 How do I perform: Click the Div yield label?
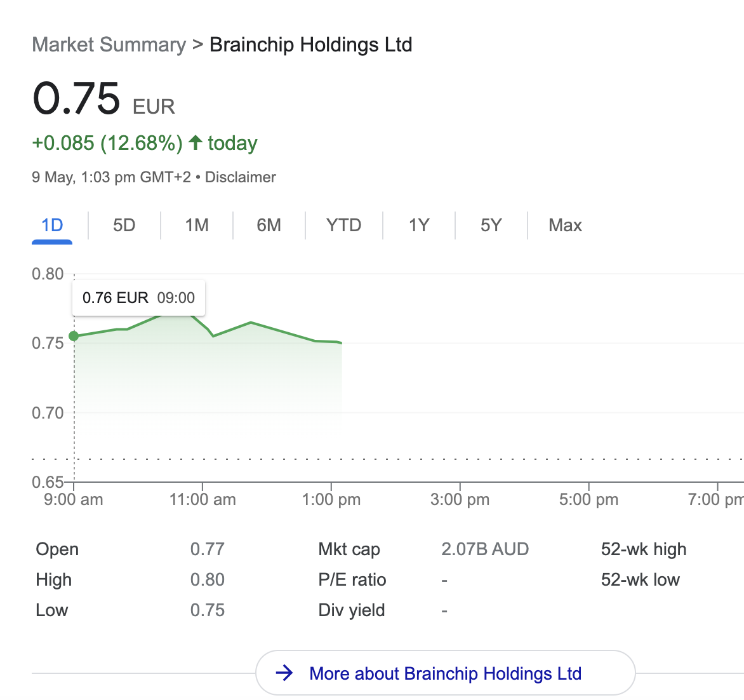352,610
